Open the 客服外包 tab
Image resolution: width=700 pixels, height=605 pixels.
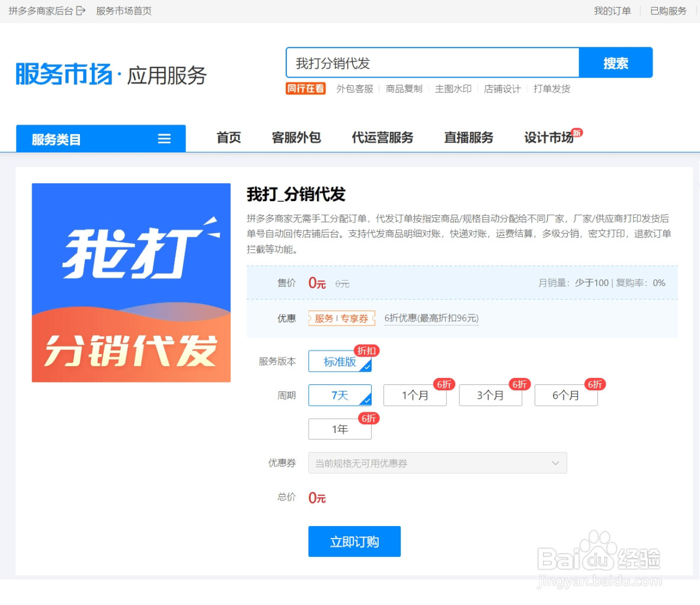pyautogui.click(x=296, y=138)
